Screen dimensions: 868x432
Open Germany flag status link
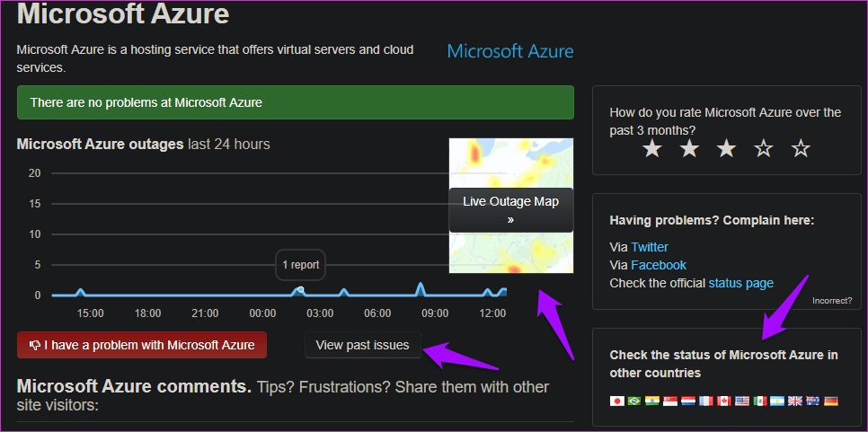click(x=831, y=401)
